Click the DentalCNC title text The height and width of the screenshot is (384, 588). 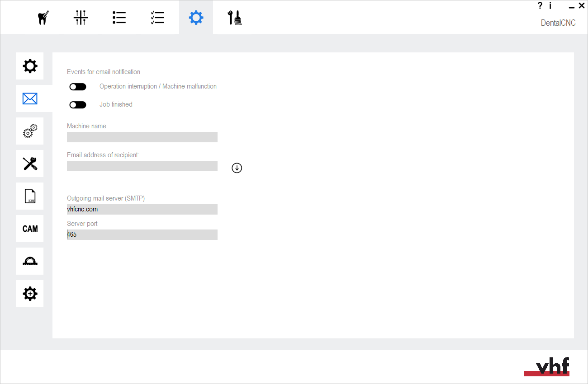(x=558, y=23)
